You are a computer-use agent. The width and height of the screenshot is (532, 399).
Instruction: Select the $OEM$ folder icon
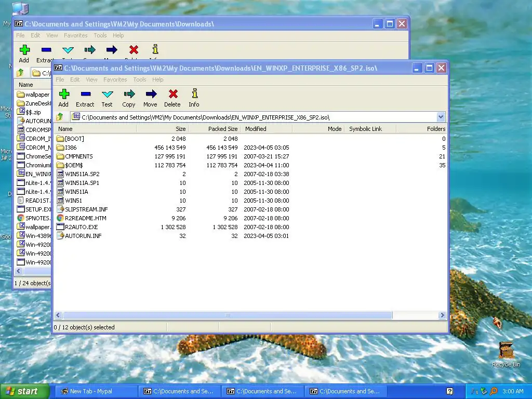coord(60,165)
